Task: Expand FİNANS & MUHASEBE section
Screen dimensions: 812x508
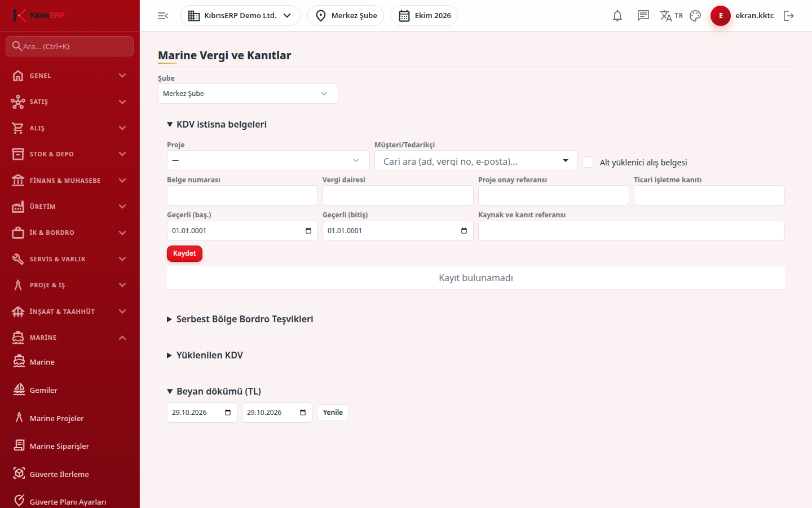Action: click(70, 181)
